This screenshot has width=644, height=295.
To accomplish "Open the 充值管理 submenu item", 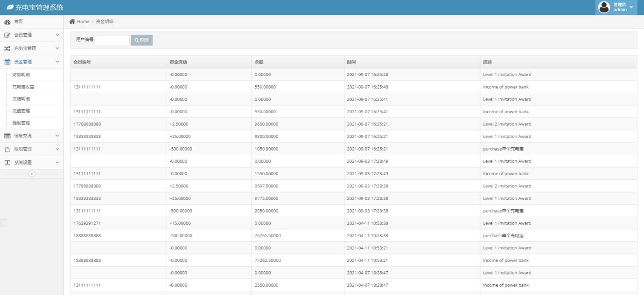I will pyautogui.click(x=21, y=111).
